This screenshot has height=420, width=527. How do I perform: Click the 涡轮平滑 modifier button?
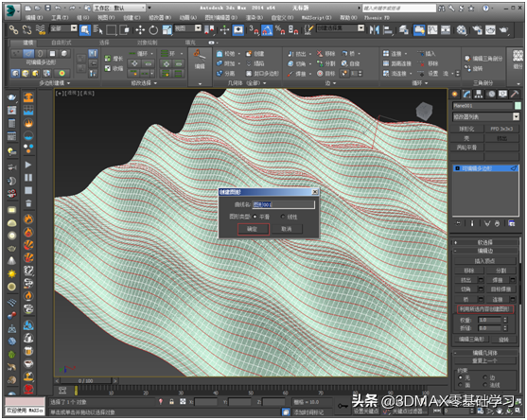point(466,148)
